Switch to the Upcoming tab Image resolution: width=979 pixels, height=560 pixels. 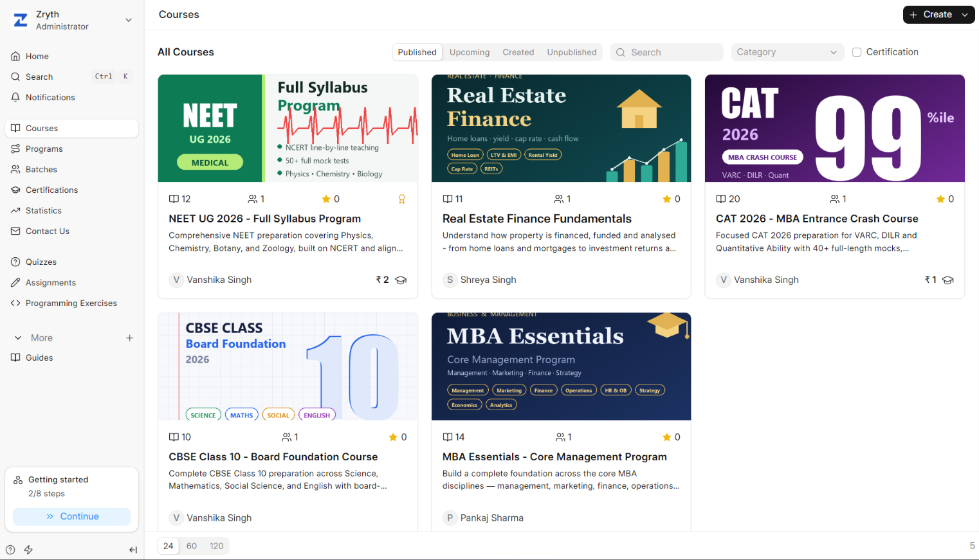click(x=470, y=52)
